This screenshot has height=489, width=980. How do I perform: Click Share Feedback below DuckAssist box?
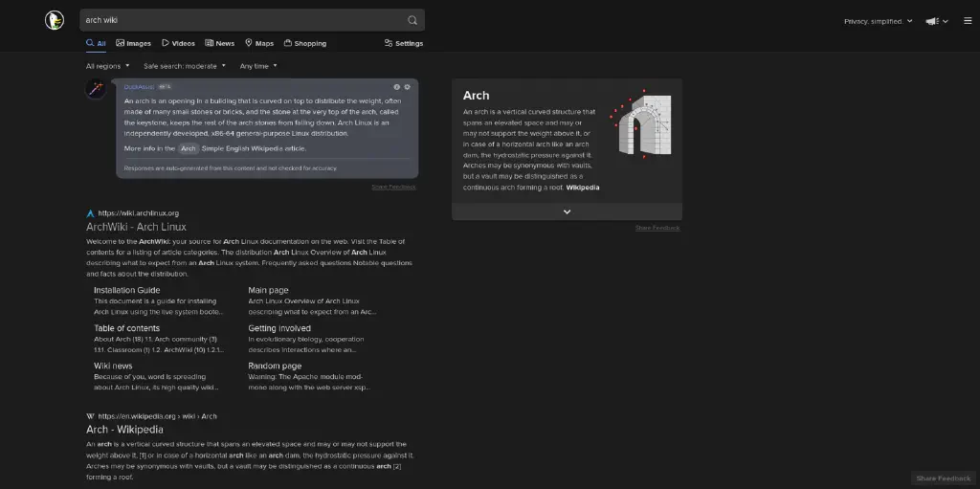(x=393, y=187)
